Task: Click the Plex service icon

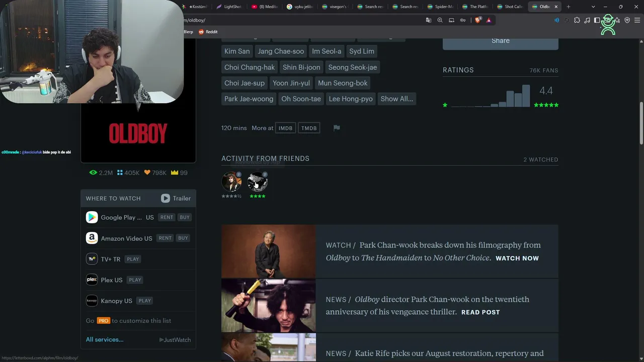Action: [x=92, y=280]
